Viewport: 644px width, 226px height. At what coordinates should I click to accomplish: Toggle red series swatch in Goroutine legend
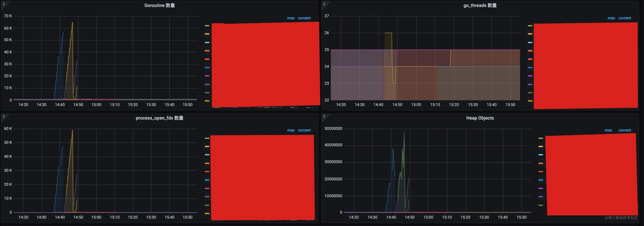[207, 59]
